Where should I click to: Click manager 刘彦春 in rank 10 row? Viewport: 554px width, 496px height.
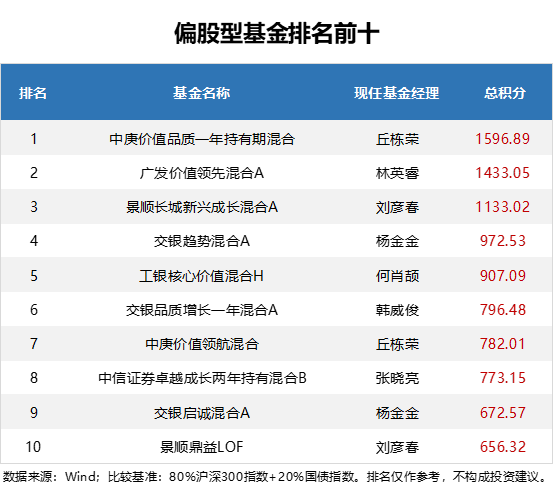point(397,447)
